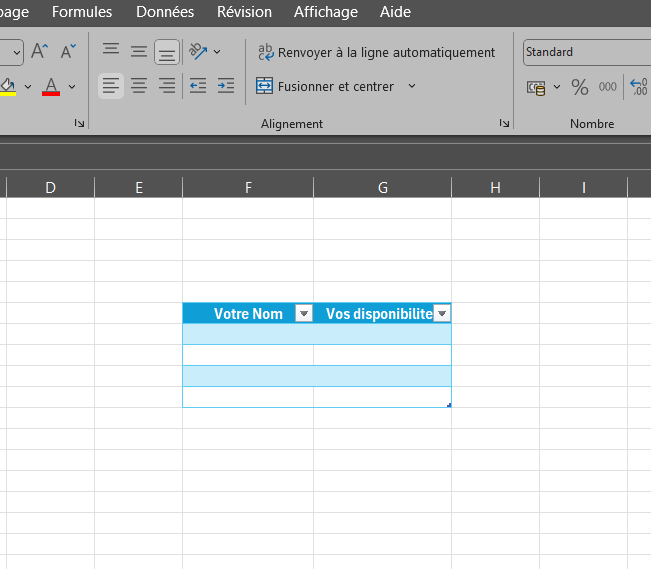Viewport: 651px width, 569px height.
Task: Click Fusionner et centrer button
Action: coord(326,86)
